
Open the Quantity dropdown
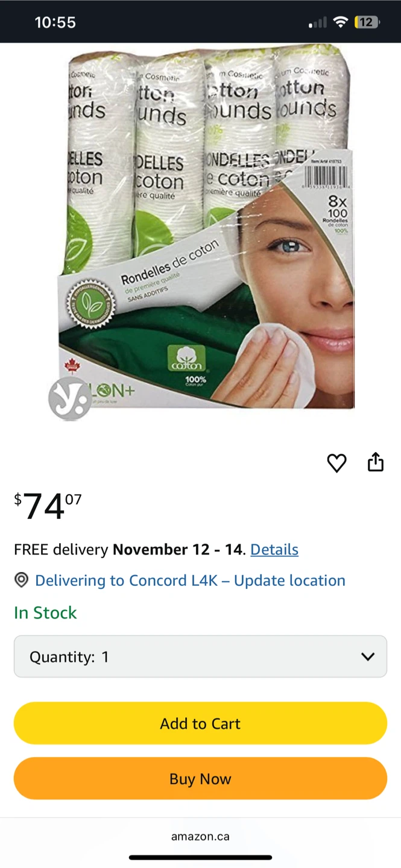[x=200, y=656]
